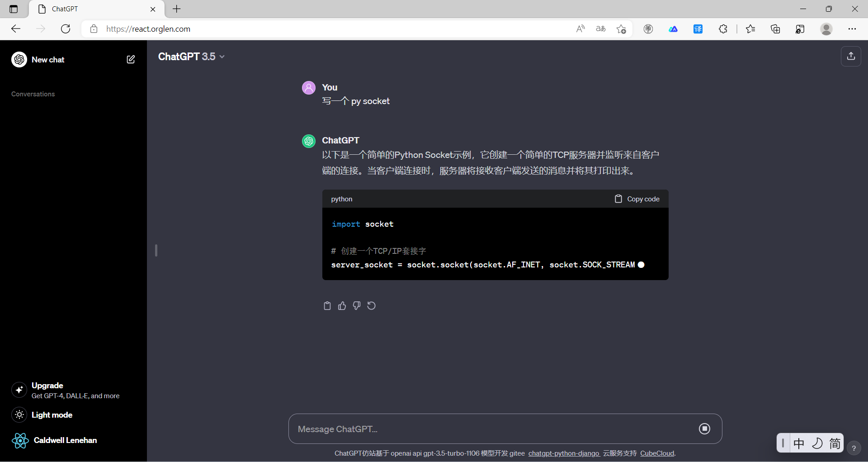Viewport: 868px width, 462px height.
Task: Select the ChatGPT browser tab
Action: tap(96, 9)
